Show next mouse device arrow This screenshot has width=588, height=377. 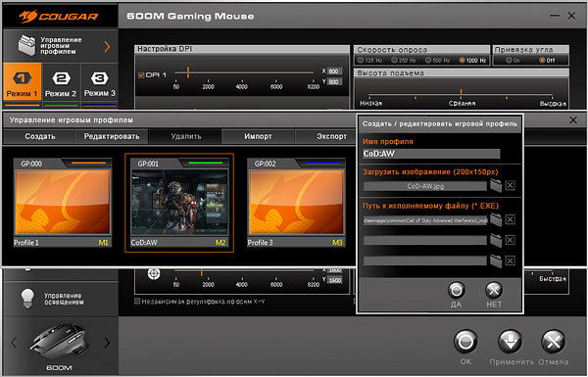coord(107,342)
